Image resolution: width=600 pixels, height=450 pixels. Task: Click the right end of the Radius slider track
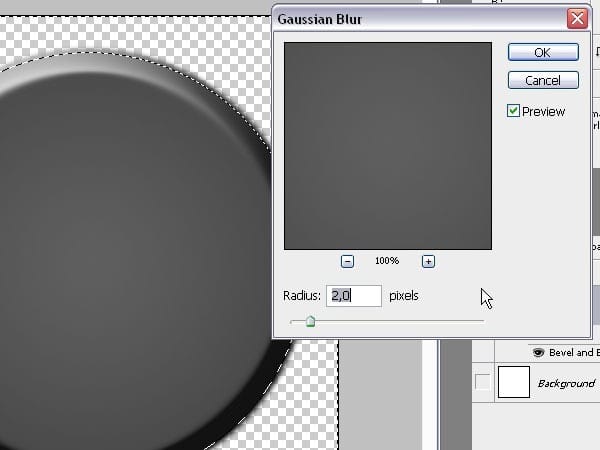tap(482, 321)
